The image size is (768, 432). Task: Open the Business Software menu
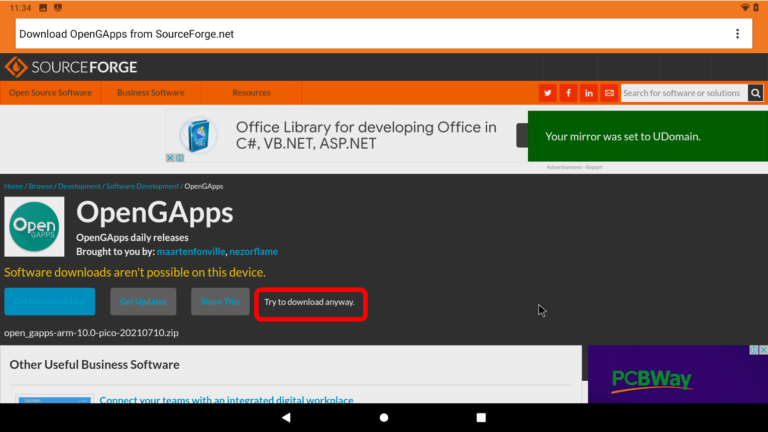[150, 93]
